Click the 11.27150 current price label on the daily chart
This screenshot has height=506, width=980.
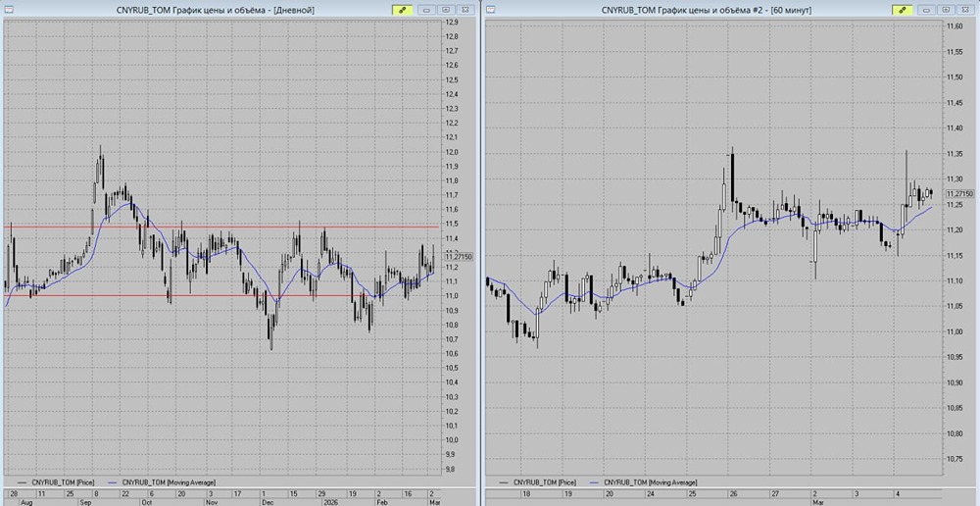point(458,257)
